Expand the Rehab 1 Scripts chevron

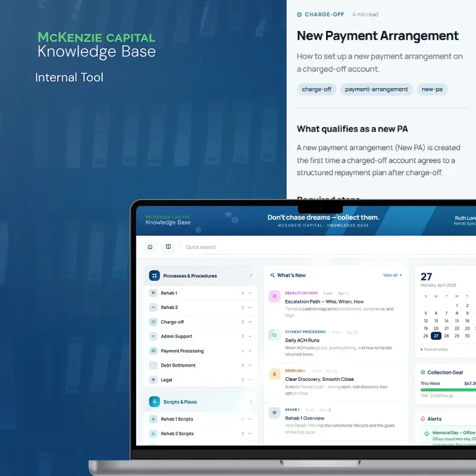tap(250, 419)
